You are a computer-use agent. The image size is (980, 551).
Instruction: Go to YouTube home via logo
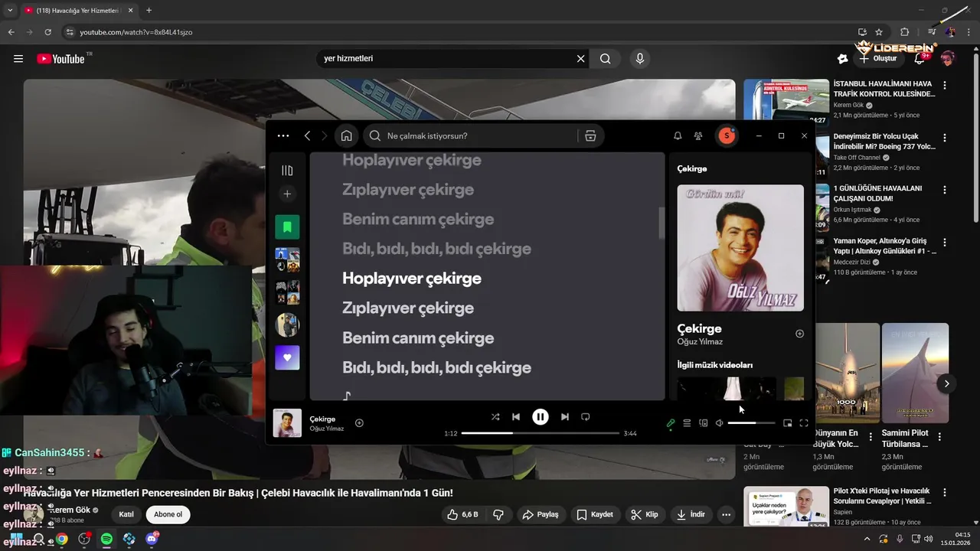(x=60, y=59)
